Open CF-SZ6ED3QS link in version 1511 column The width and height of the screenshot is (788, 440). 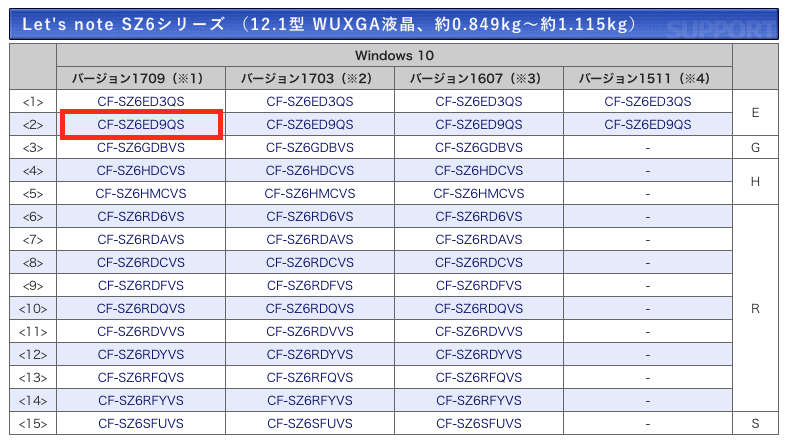tap(647, 101)
